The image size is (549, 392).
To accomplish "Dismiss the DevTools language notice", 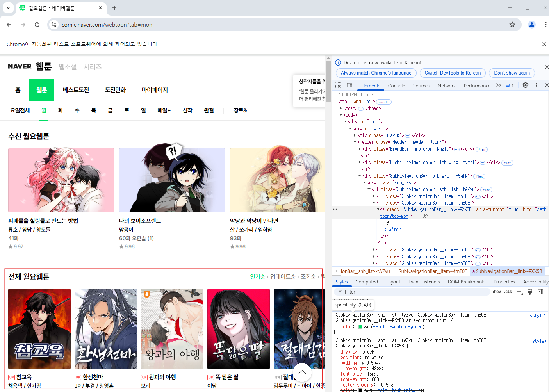I will click(x=547, y=67).
